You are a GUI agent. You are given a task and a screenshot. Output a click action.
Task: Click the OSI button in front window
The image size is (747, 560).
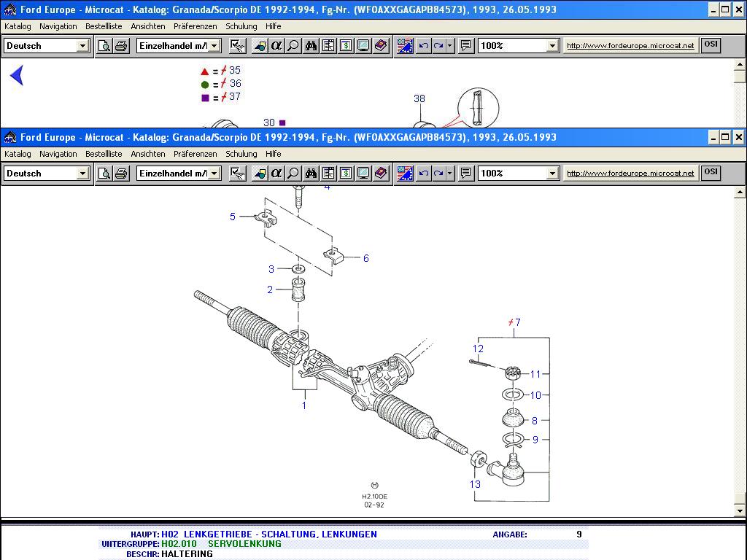point(711,172)
